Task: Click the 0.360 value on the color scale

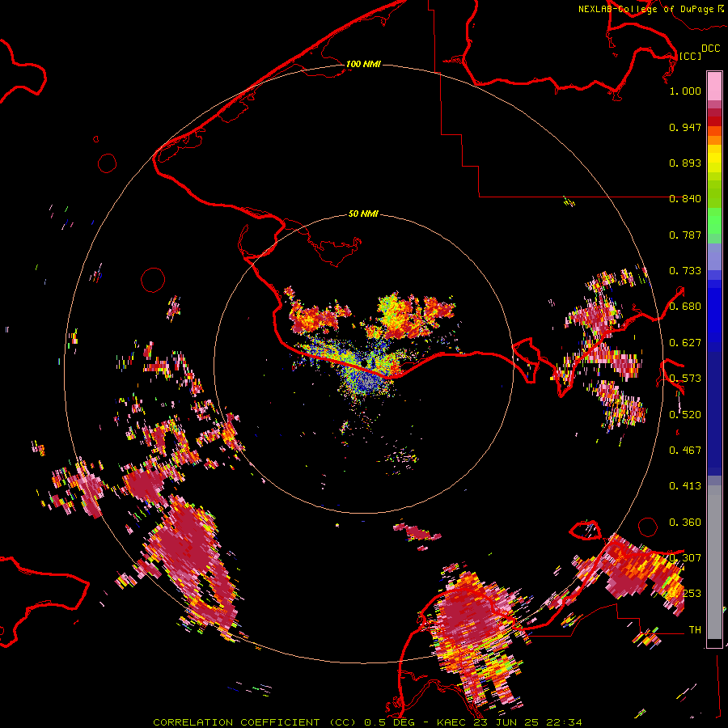Action: (x=685, y=523)
